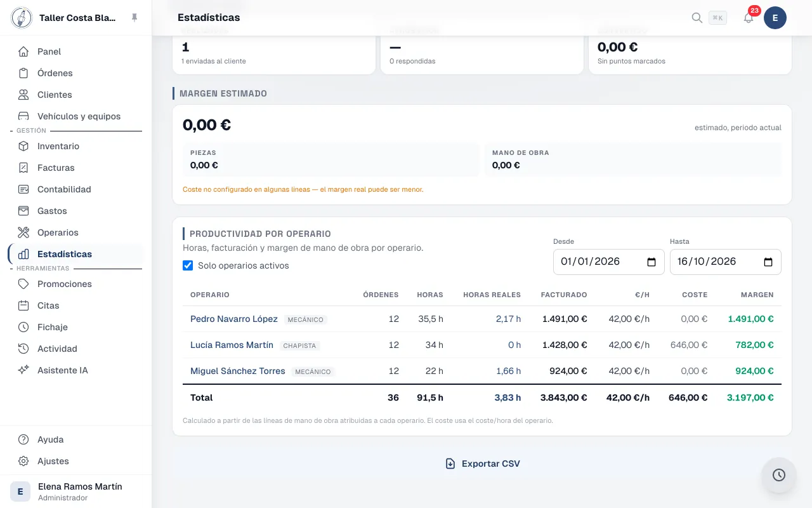Click the Hasta date input field
The height and width of the screenshot is (508, 812).
726,262
